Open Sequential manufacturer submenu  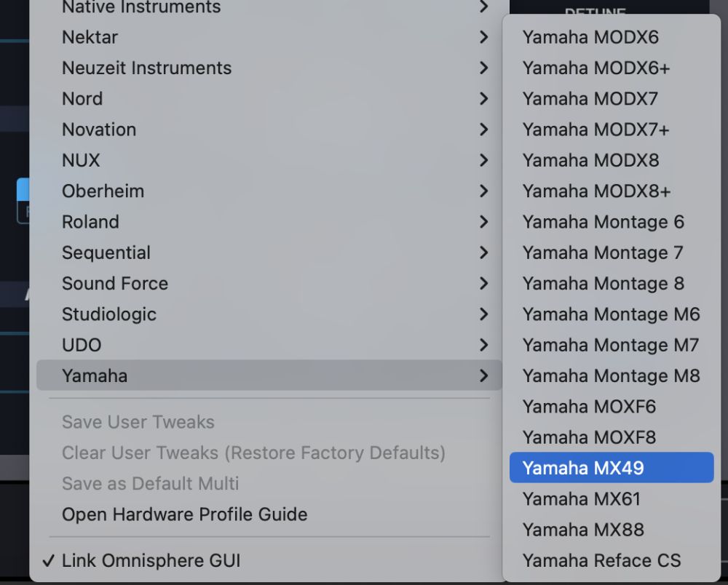[x=106, y=253]
